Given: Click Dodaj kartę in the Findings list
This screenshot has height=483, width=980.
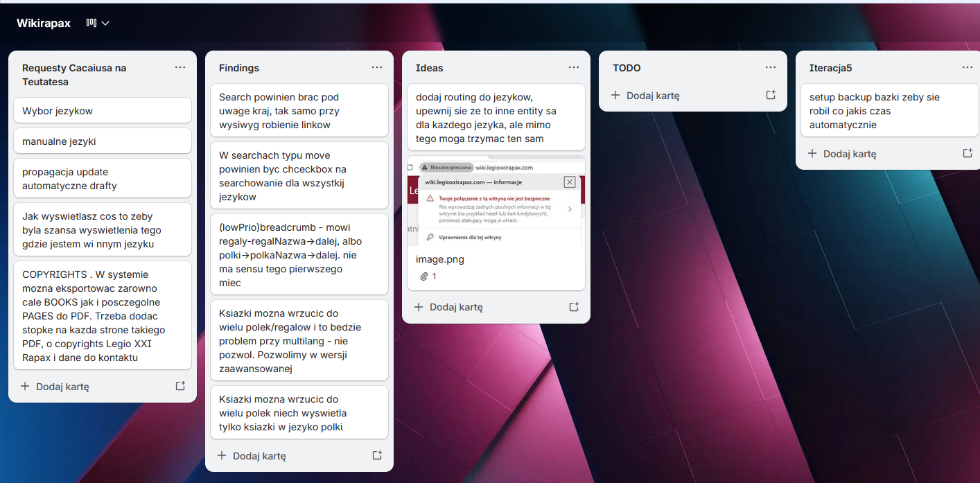Looking at the screenshot, I should pos(252,456).
